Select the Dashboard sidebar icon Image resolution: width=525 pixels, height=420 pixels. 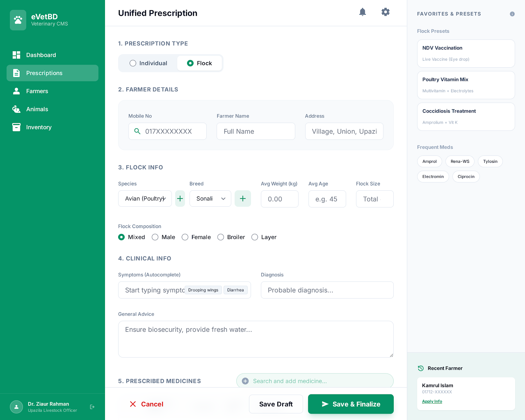16,55
